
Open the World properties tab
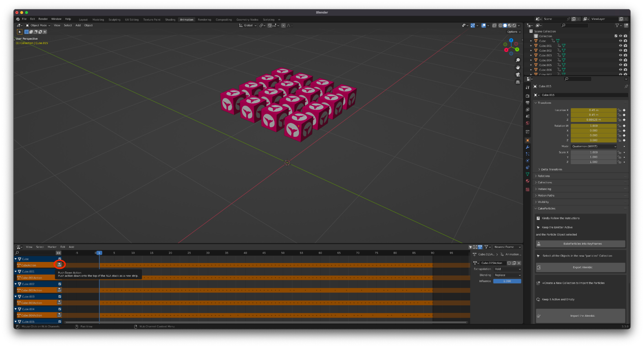pos(527,123)
